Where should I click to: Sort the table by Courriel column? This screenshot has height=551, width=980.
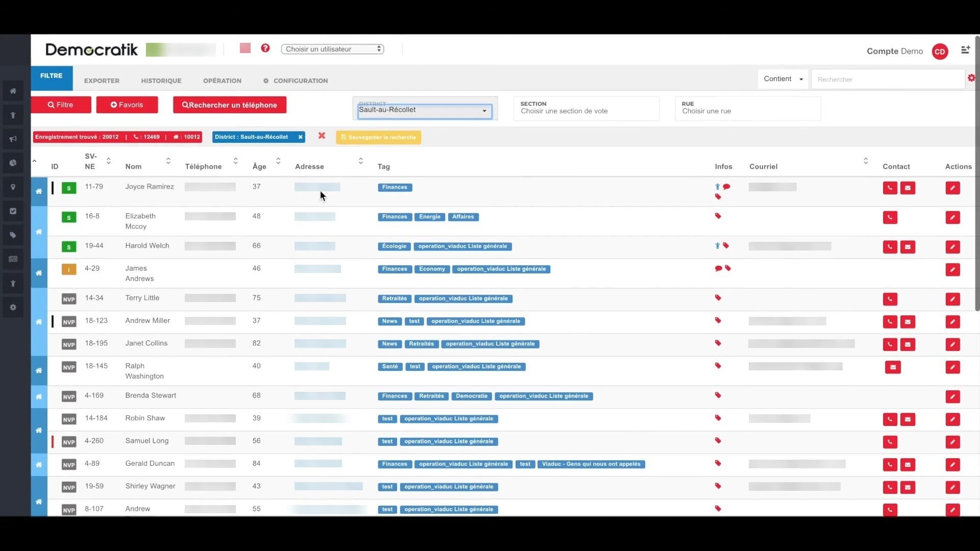point(866,161)
